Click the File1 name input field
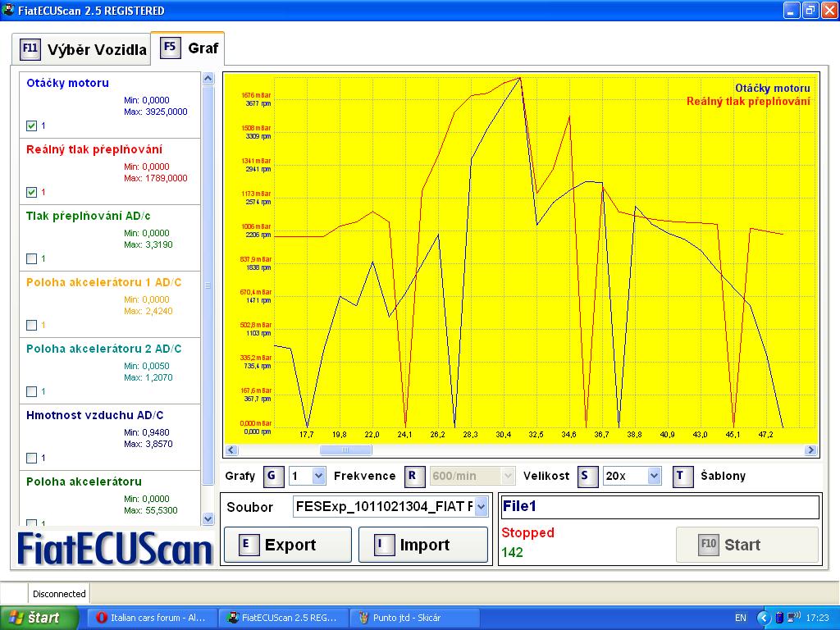This screenshot has width=840, height=630. tap(659, 507)
